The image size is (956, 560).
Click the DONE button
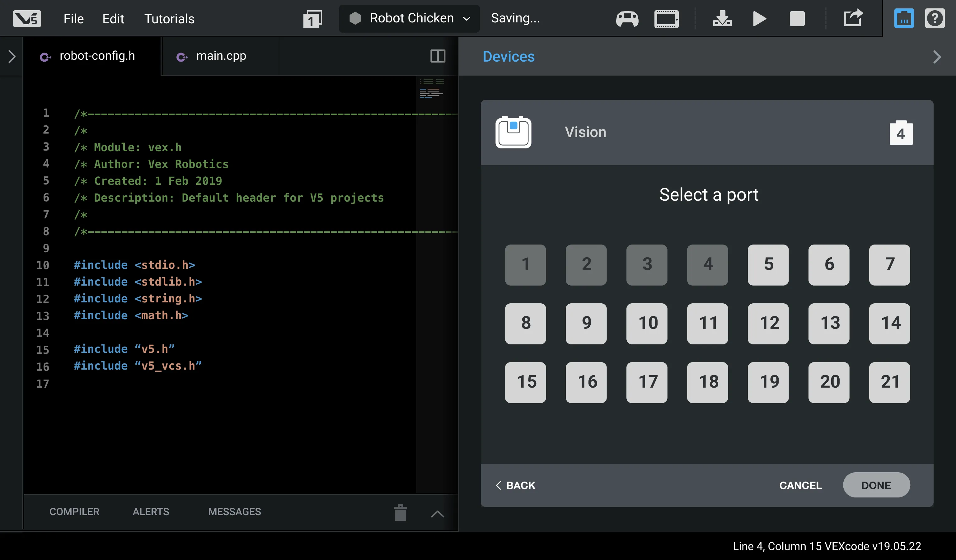tap(876, 485)
